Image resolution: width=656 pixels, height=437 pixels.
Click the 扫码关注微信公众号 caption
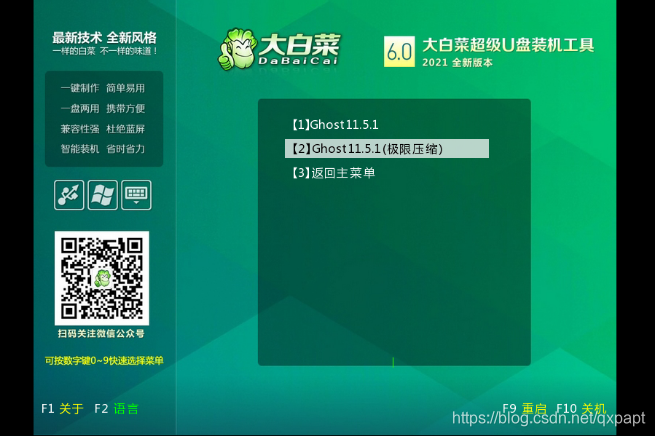coord(101,334)
